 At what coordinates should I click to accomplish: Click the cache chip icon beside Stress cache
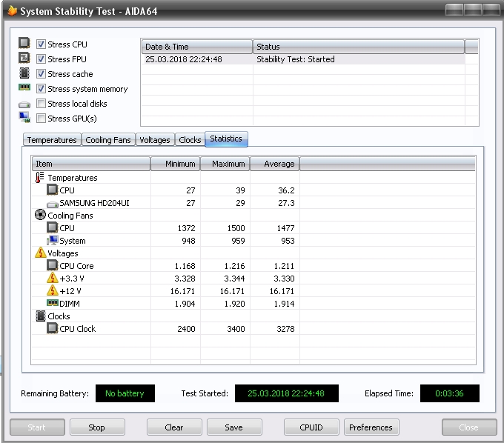(x=24, y=73)
